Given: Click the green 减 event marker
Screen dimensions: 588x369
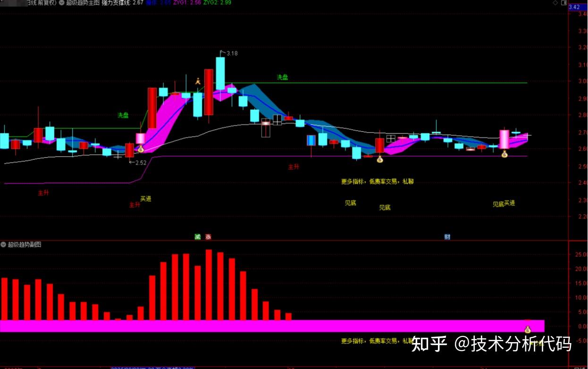Looking at the screenshot, I should [197, 237].
